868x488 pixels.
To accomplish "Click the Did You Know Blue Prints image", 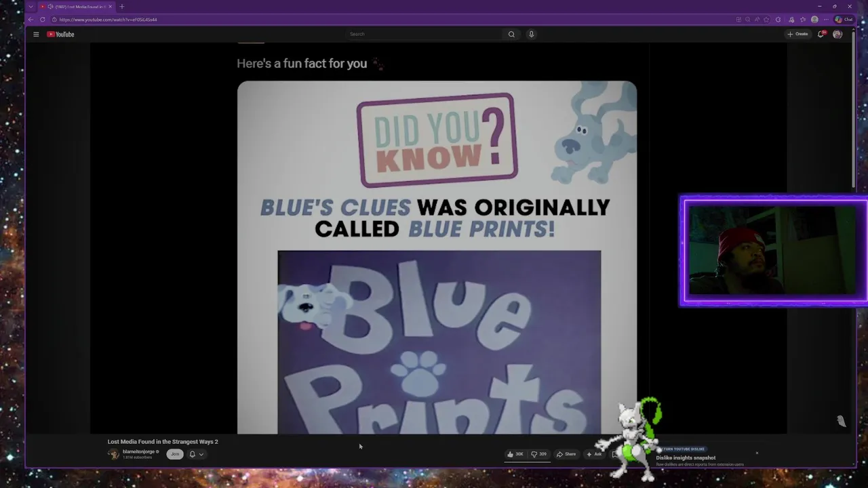I will [437, 258].
